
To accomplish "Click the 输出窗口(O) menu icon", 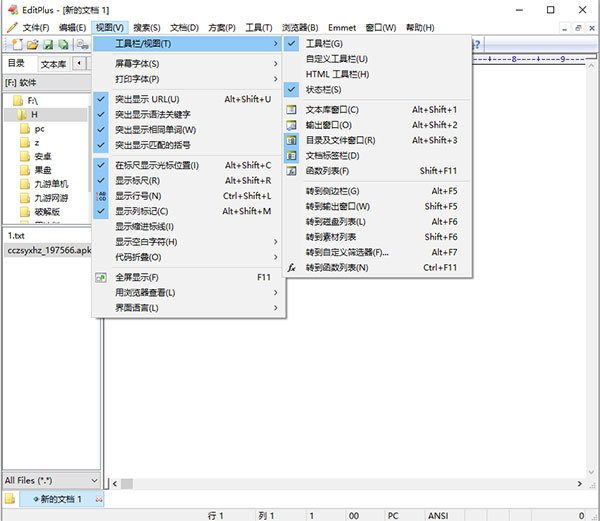I will [x=291, y=125].
